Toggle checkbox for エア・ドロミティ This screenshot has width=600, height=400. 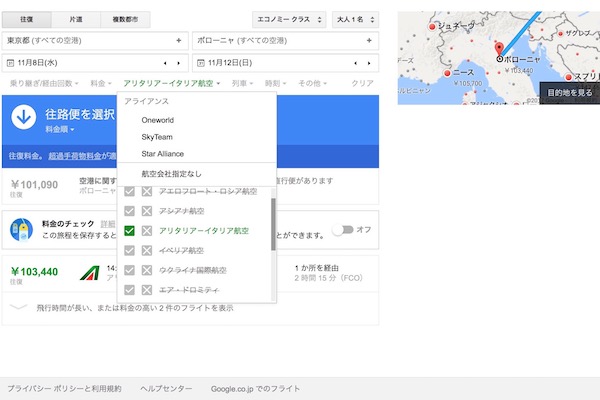(x=129, y=290)
